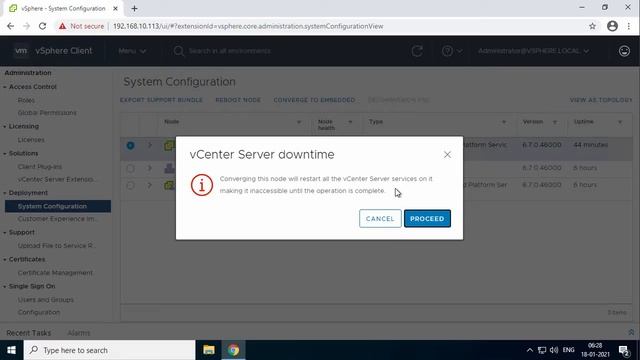Expand the third node row chevron
Viewport: 640px width, 360px height.
coord(150,185)
